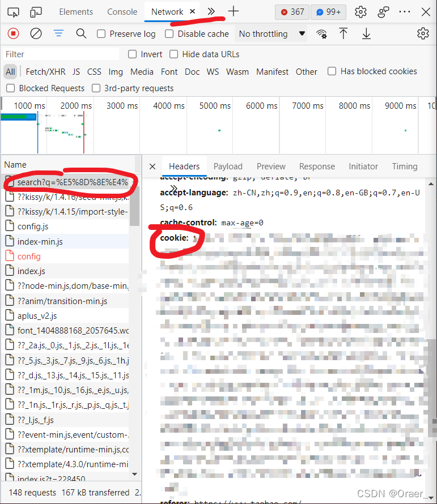Select the ??_l.js,_f.js request
437x504 pixels.
(66, 420)
